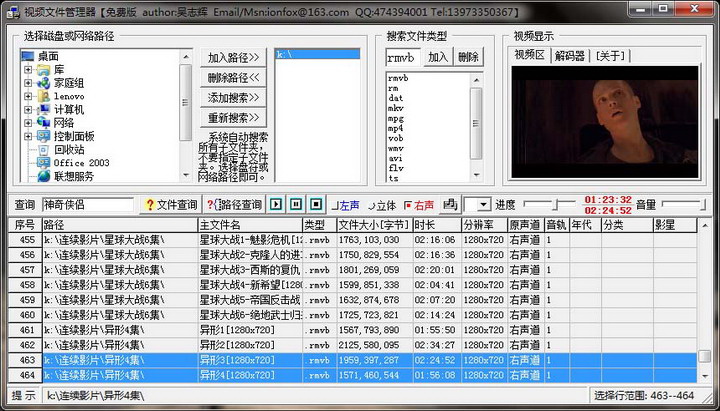720x411 pixels.
Task: Click Path Query (路径查询) button
Action: (x=234, y=205)
